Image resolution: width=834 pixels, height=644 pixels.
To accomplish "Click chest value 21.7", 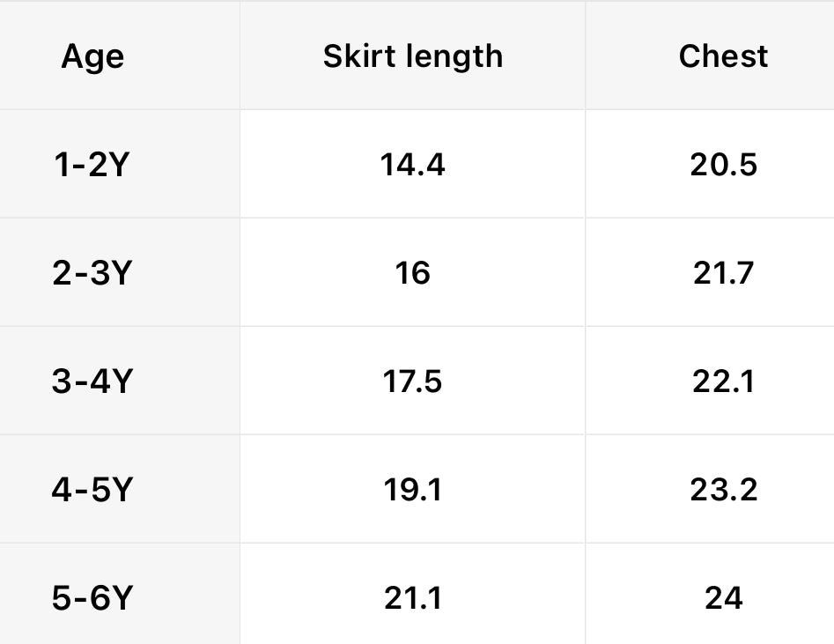I will click(x=723, y=273).
